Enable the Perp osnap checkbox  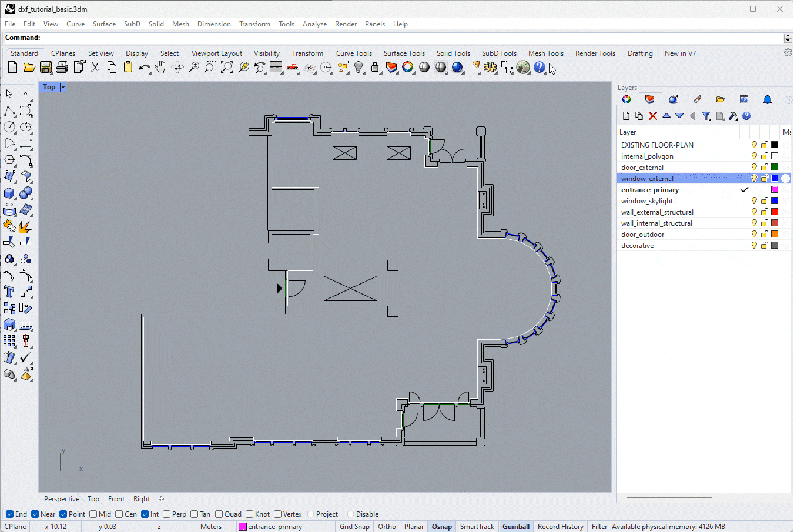[x=167, y=514]
